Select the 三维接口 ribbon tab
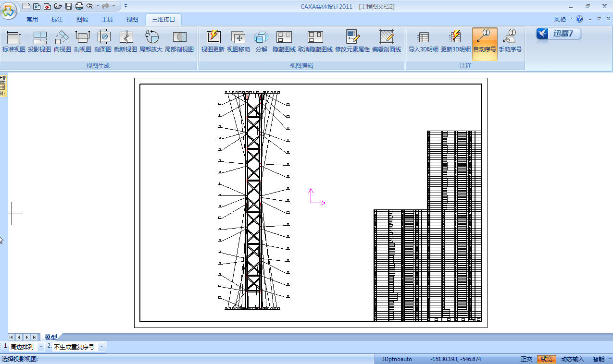613x364 pixels. pyautogui.click(x=163, y=20)
